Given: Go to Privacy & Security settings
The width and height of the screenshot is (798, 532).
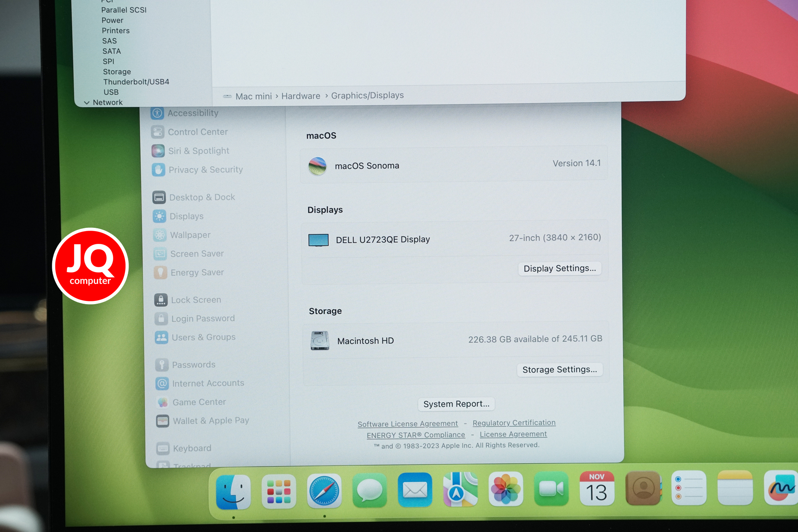Looking at the screenshot, I should click(x=198, y=170).
